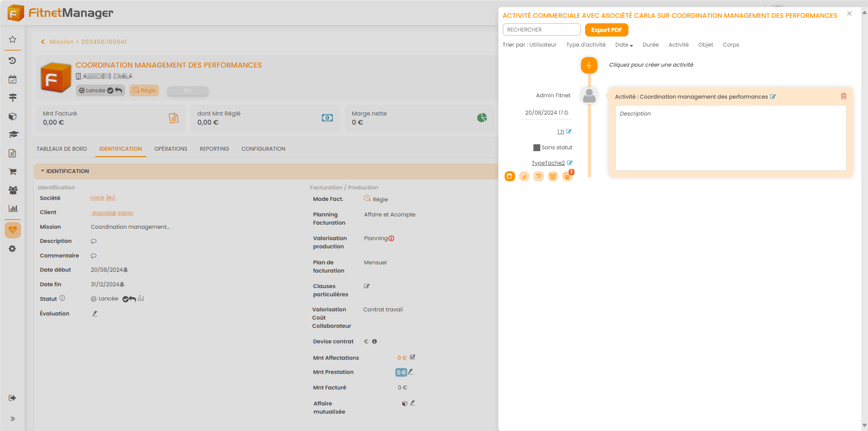The width and height of the screenshot is (868, 431).
Task: Toggle the Mnt Affectations checkbox
Action: 412,357
